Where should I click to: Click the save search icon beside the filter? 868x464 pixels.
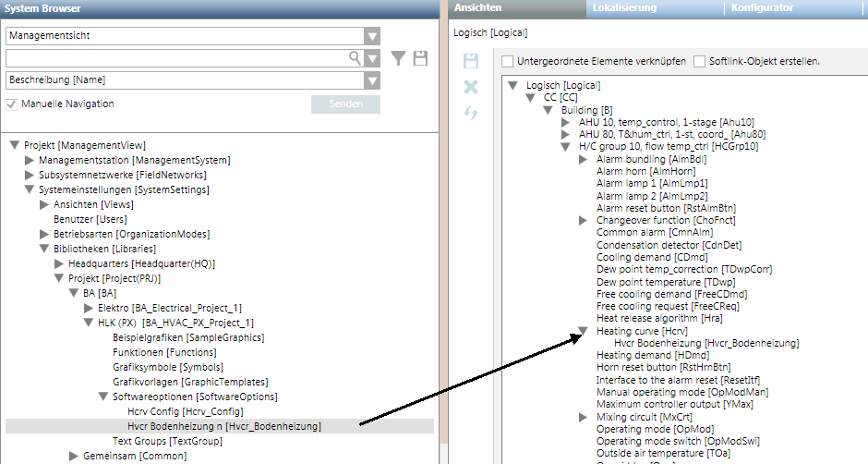[x=421, y=58]
